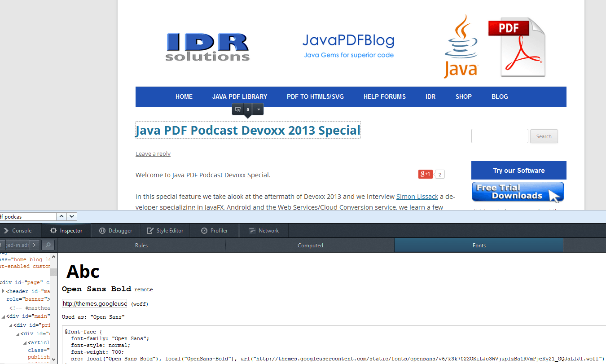Switch to the Style Editor tool
Viewport: 606px width, 364px height.
click(x=165, y=231)
